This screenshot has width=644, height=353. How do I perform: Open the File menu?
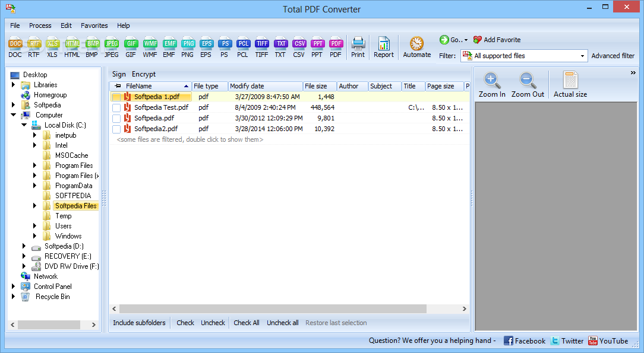(x=15, y=26)
